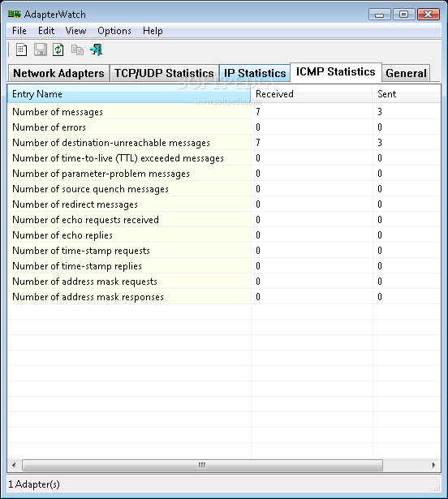
Task: Select 'Number of echo requests received' row
Action: pos(224,220)
